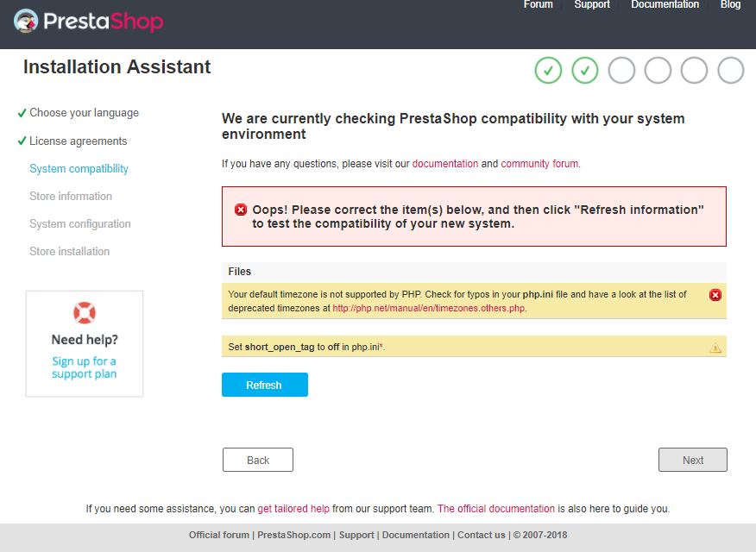Click Sign up for a support plan
Viewport: 756px width, 552px height.
coord(84,367)
